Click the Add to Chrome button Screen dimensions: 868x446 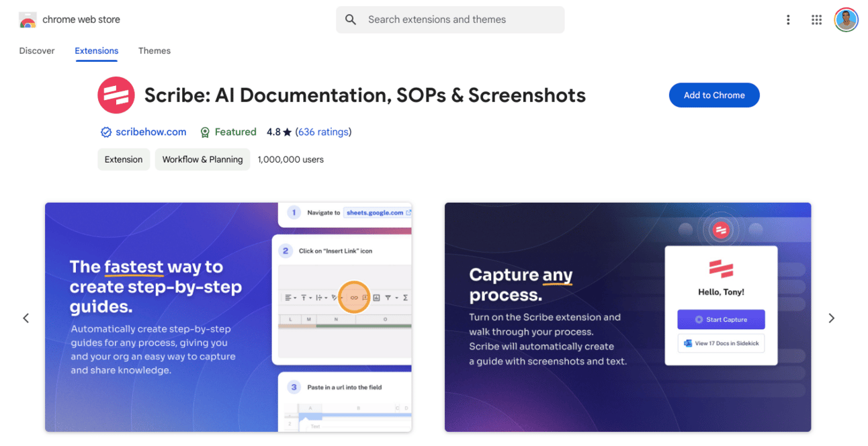pos(714,95)
